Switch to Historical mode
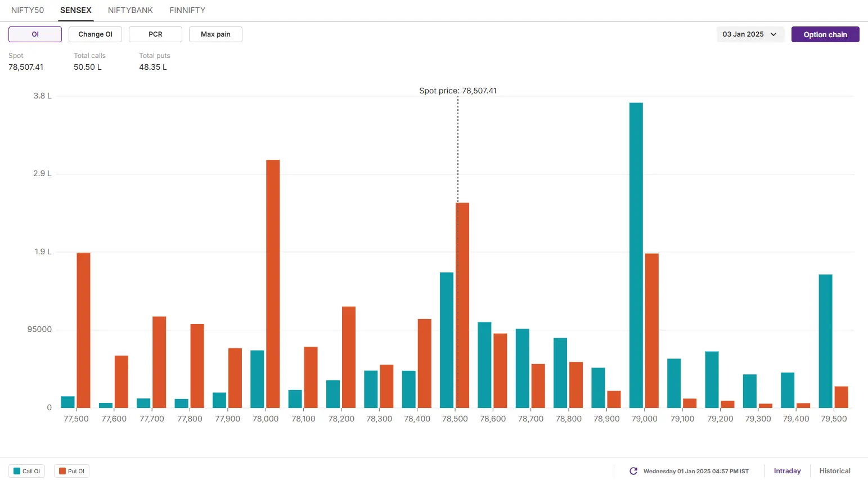 pyautogui.click(x=835, y=471)
